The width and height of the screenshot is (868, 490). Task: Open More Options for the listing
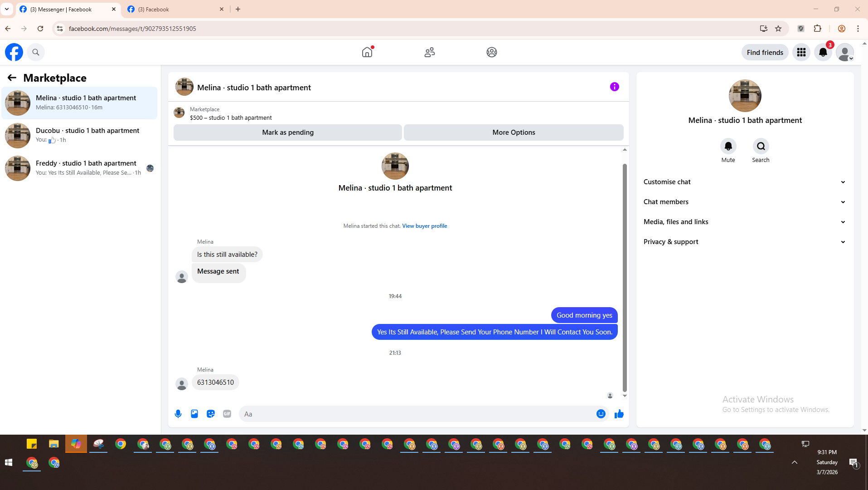[x=514, y=132]
